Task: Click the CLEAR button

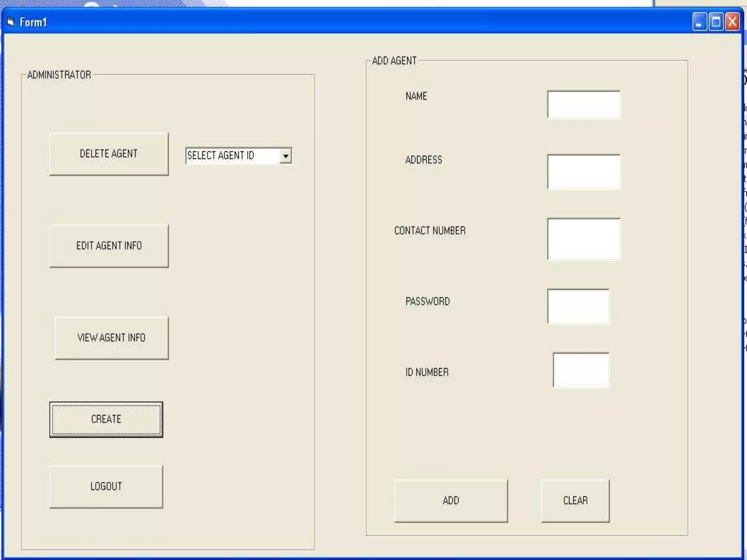Action: click(x=575, y=501)
